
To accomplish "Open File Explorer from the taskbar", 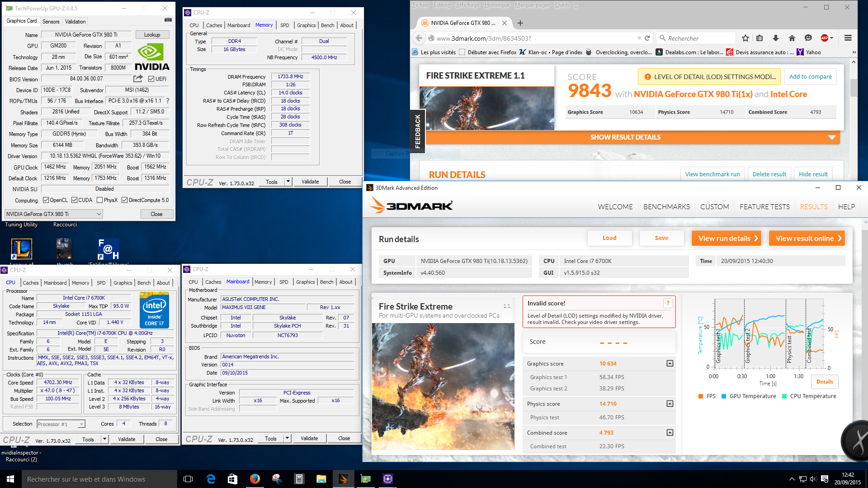I will click(321, 479).
